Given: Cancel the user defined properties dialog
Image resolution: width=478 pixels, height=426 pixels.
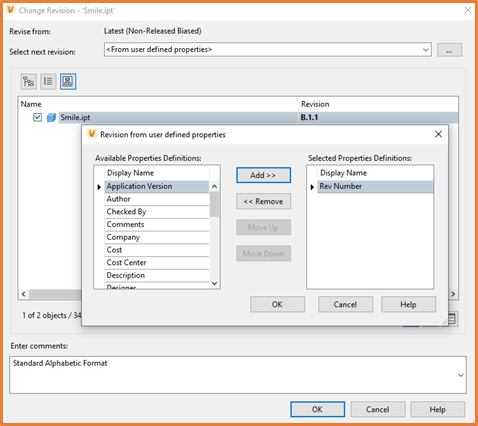Looking at the screenshot, I should 345,304.
